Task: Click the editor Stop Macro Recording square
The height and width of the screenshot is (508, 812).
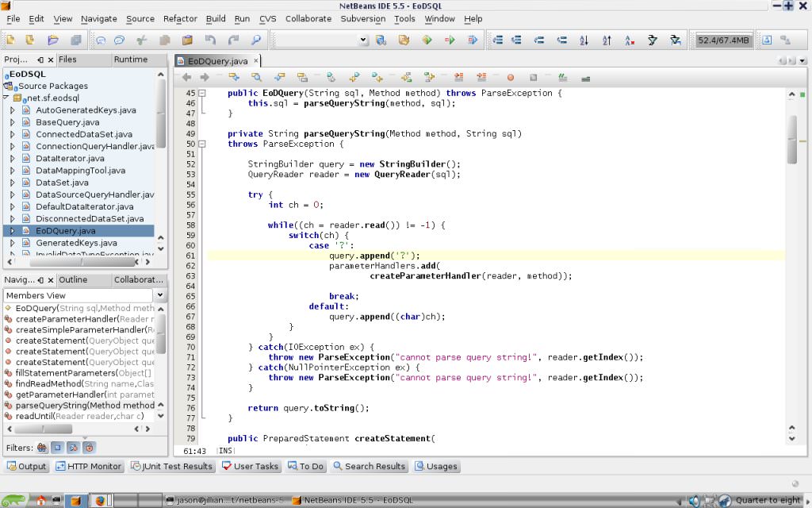Action: tap(534, 77)
